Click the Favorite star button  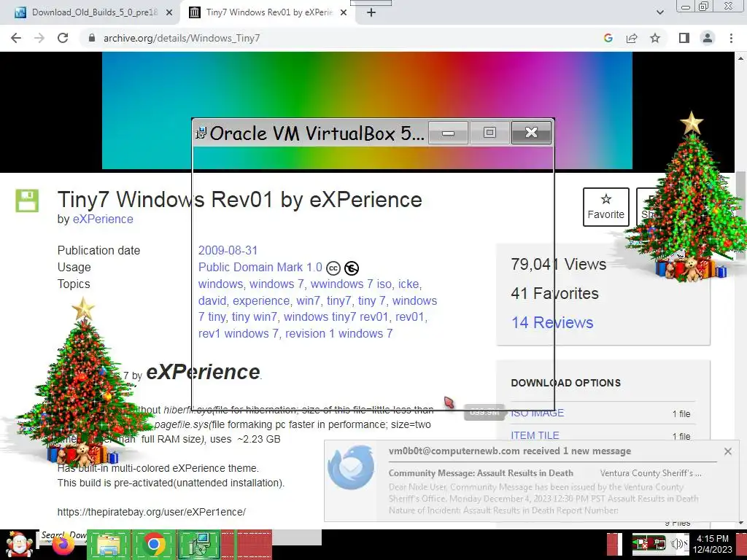coord(605,206)
